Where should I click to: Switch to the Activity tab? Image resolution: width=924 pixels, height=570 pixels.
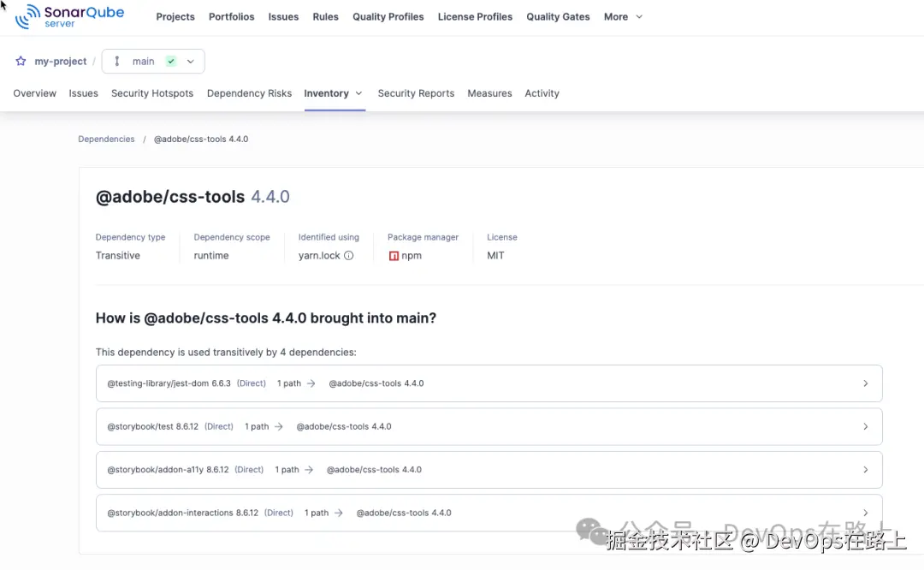542,93
